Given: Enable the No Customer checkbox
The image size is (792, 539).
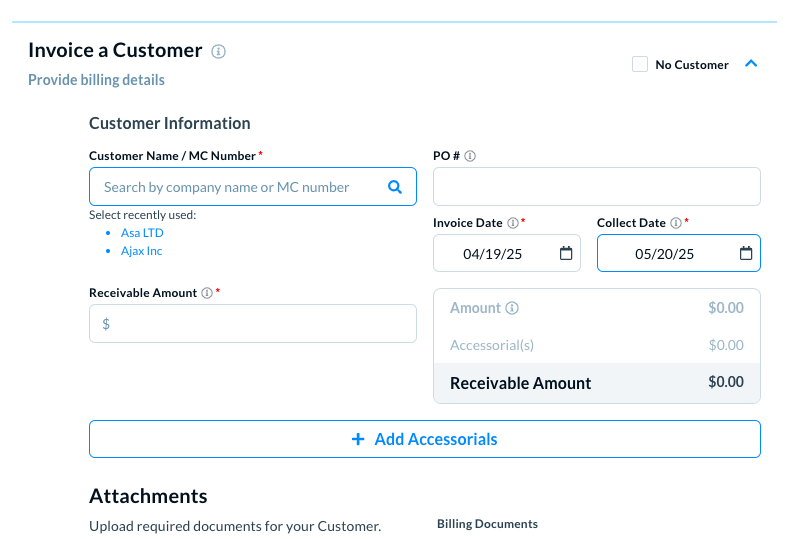Looking at the screenshot, I should (640, 65).
